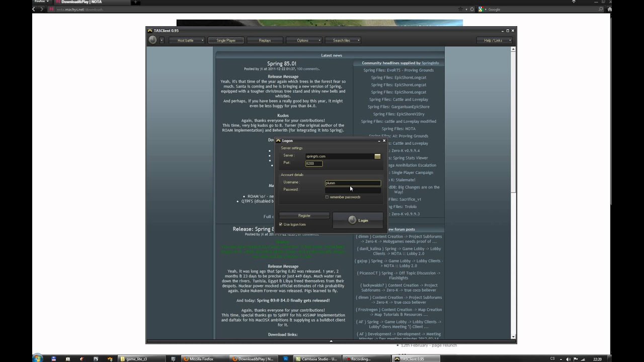Open Frostregen's Map Creation forum post
This screenshot has height=362, width=644.
(x=398, y=312)
